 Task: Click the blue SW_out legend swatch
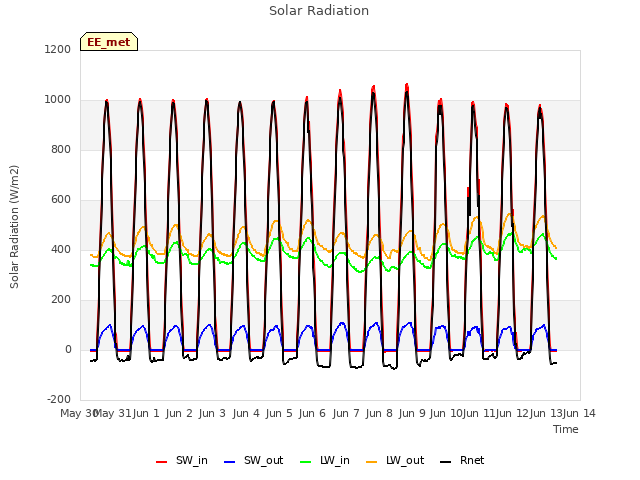[x=230, y=462]
